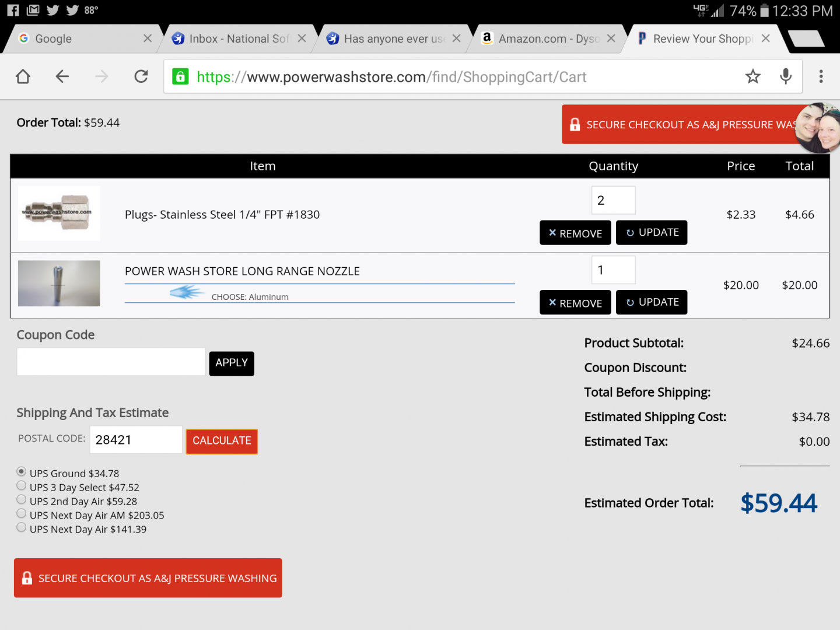Screen dimensions: 840x630
Task: Tap the browser home icon
Action: [x=23, y=76]
